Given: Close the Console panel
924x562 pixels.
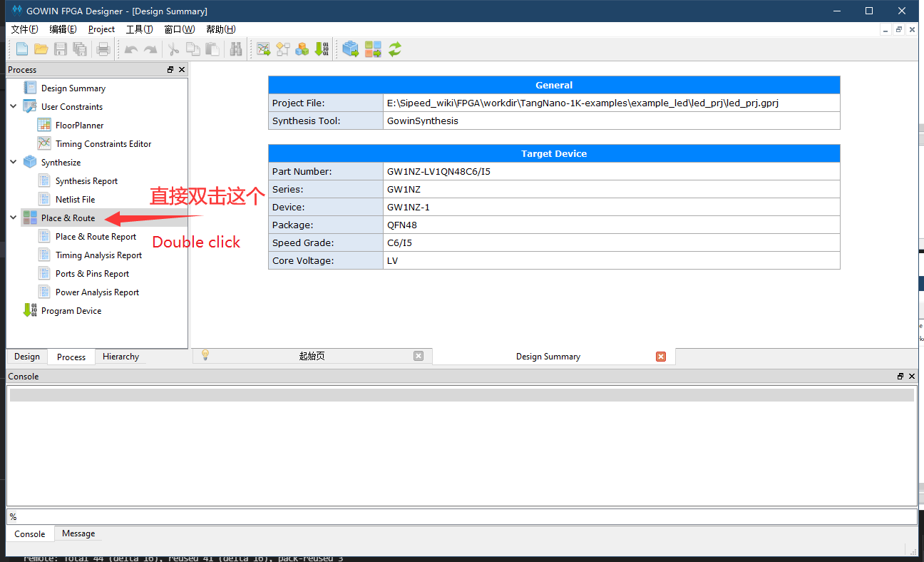Looking at the screenshot, I should [912, 376].
